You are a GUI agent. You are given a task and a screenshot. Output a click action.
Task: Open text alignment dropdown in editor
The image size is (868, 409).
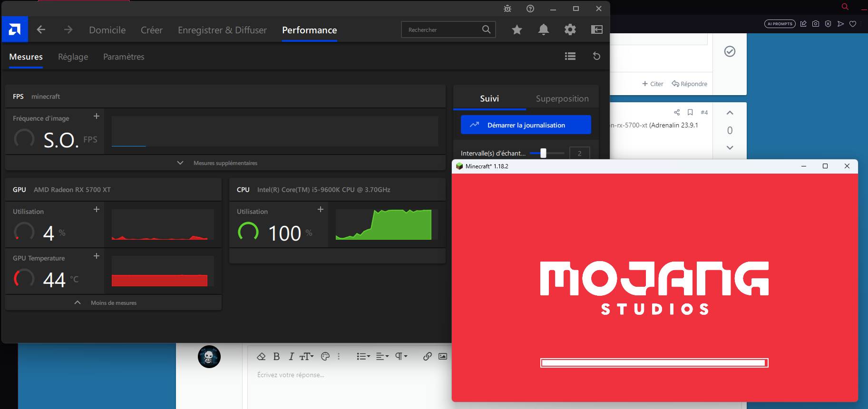pyautogui.click(x=382, y=356)
